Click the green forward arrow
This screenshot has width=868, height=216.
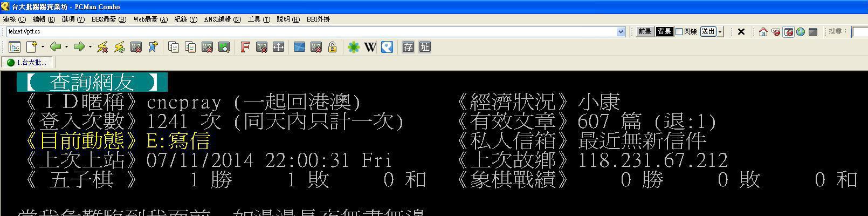79,47
